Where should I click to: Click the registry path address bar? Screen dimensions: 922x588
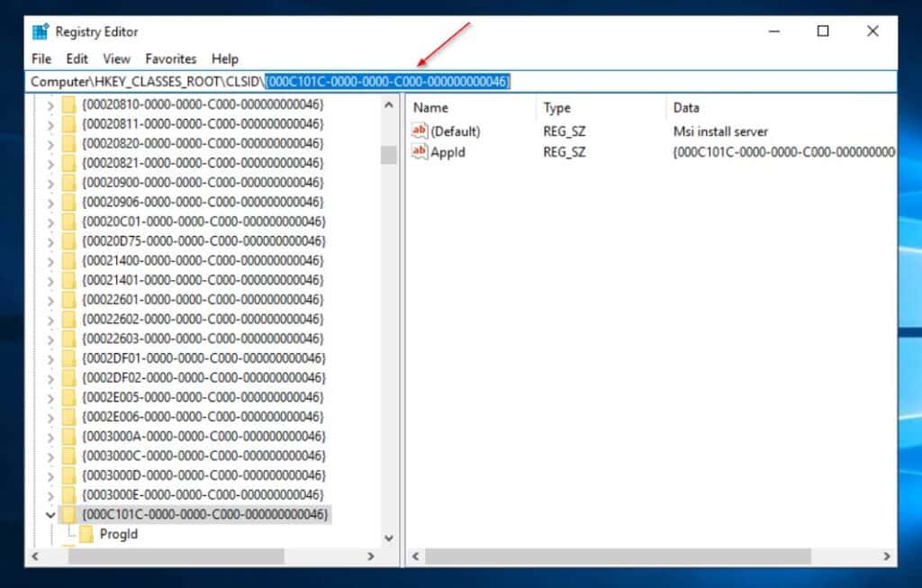pyautogui.click(x=461, y=81)
